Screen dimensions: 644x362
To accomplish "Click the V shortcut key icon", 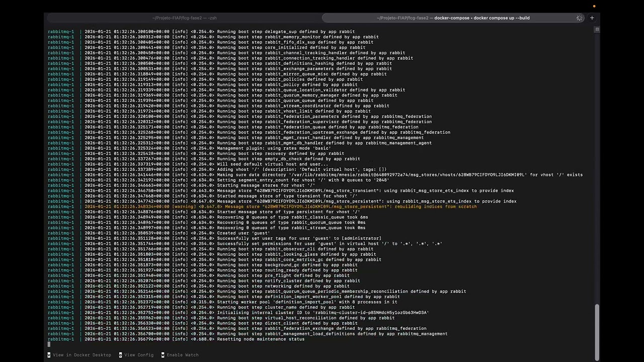I will pyautogui.click(x=49, y=355).
